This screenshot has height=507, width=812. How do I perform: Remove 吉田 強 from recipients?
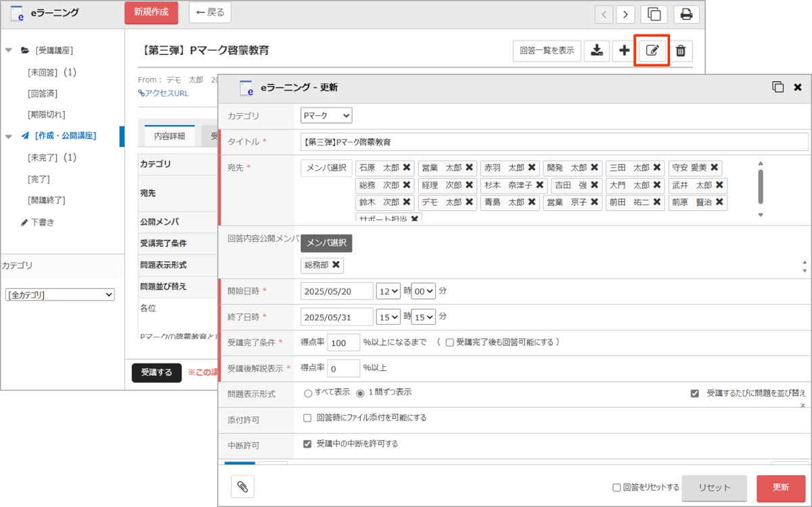tap(594, 185)
